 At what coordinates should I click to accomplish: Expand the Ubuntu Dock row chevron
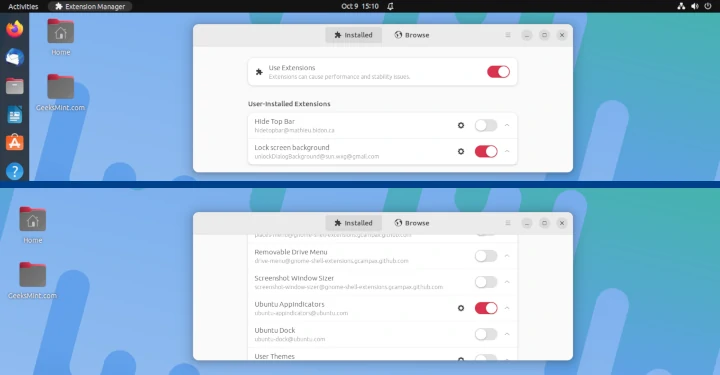(x=507, y=334)
